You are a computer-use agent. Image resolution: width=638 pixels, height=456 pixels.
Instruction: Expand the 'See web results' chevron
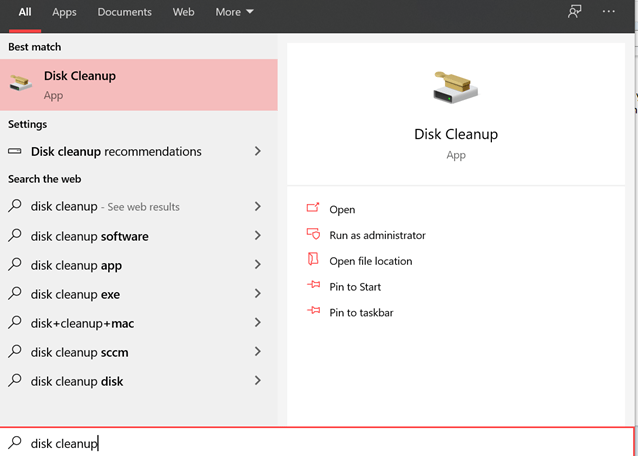(258, 206)
